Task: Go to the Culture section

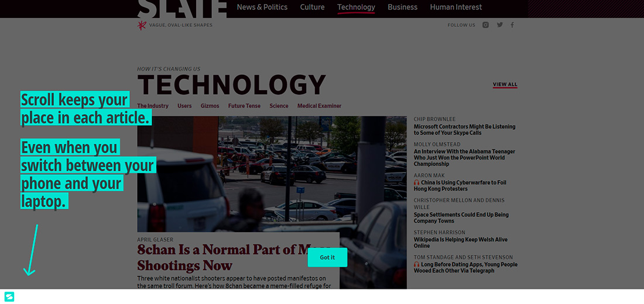Action: pos(312,7)
